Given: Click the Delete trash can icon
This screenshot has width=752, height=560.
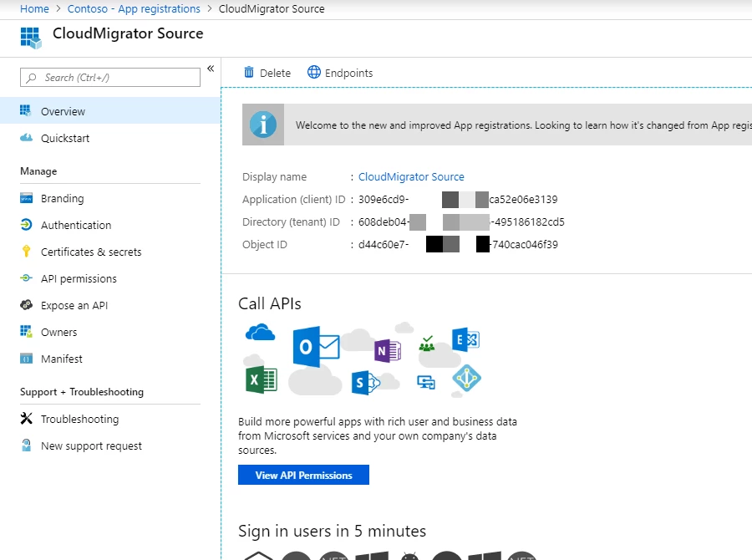Looking at the screenshot, I should tap(249, 72).
